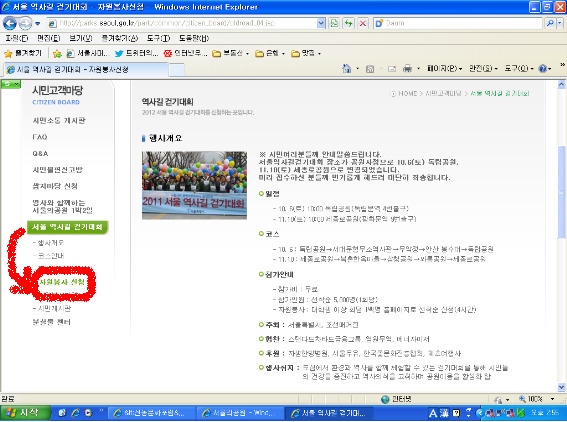The image size is (567, 422).
Task: Select the 서울 역사길 걷기대회 browser tab
Action: (x=86, y=69)
